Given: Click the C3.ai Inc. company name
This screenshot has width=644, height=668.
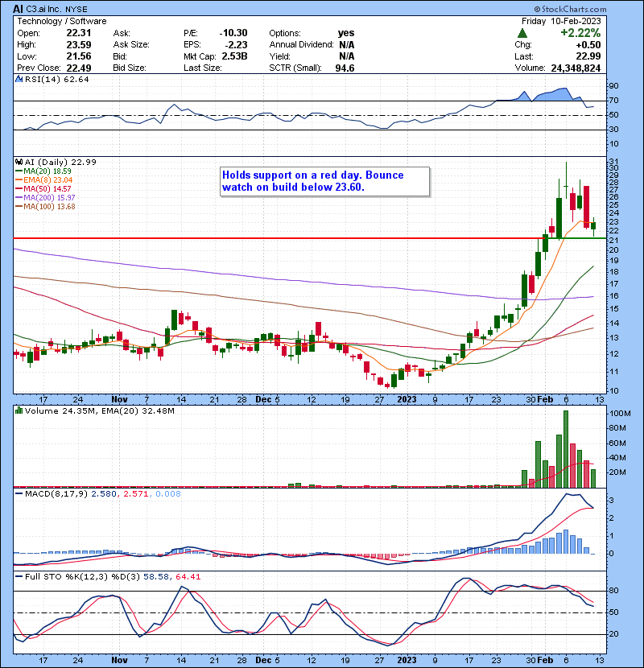Looking at the screenshot, I should pyautogui.click(x=44, y=9).
